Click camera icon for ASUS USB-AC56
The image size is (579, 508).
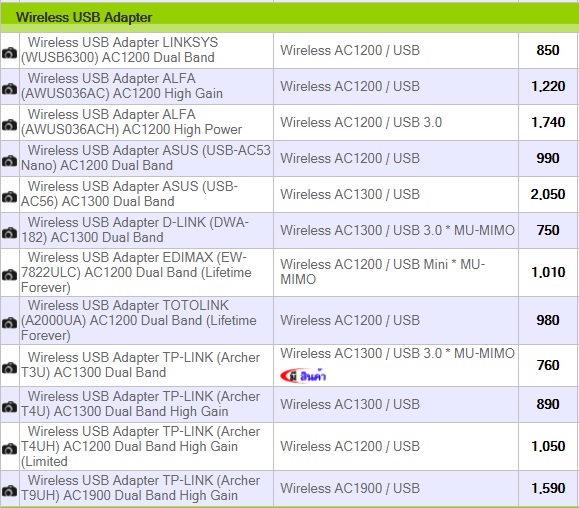tap(10, 197)
